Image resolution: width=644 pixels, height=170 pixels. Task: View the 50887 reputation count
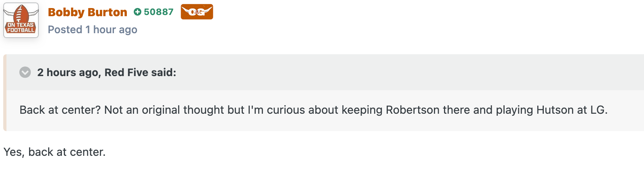pyautogui.click(x=159, y=12)
